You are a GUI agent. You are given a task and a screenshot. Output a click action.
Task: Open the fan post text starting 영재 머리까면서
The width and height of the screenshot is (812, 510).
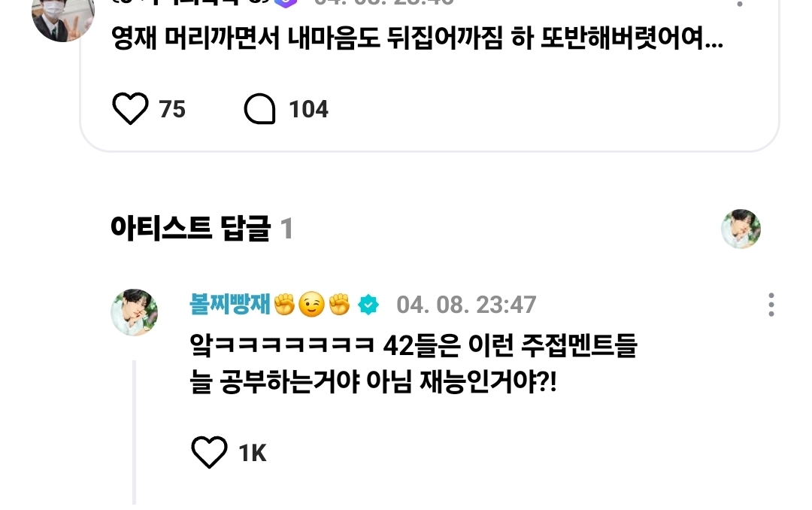(417, 38)
